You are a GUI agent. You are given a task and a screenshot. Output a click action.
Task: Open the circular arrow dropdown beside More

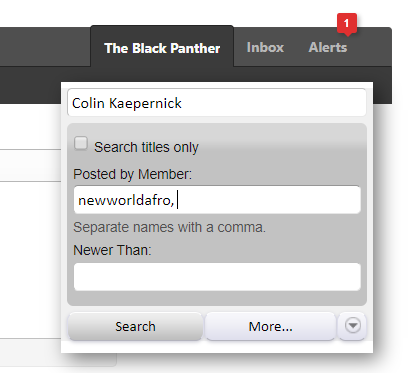point(353,326)
